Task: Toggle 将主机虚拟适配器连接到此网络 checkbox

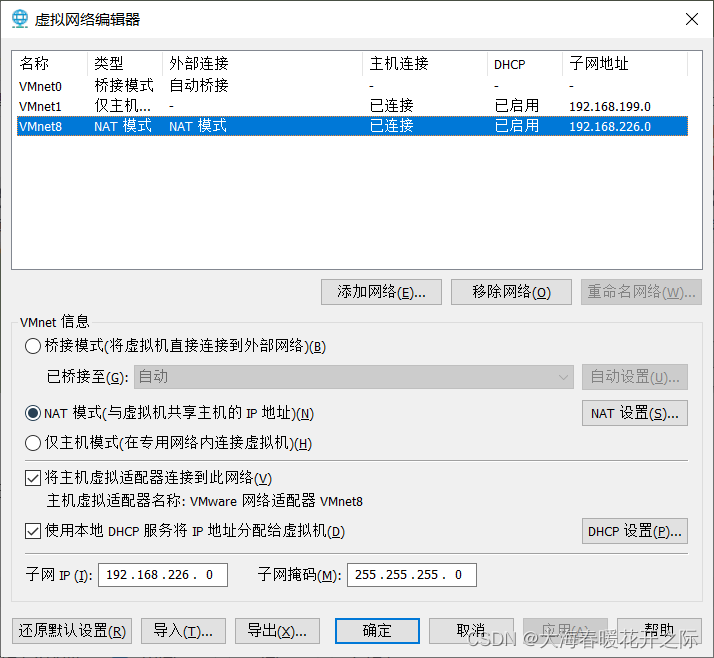Action: coord(33,478)
